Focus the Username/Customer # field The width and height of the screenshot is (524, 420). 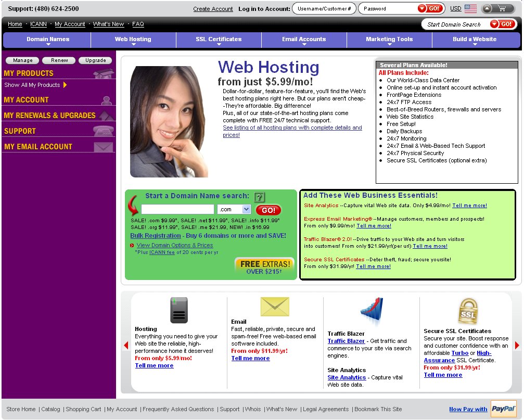point(324,9)
